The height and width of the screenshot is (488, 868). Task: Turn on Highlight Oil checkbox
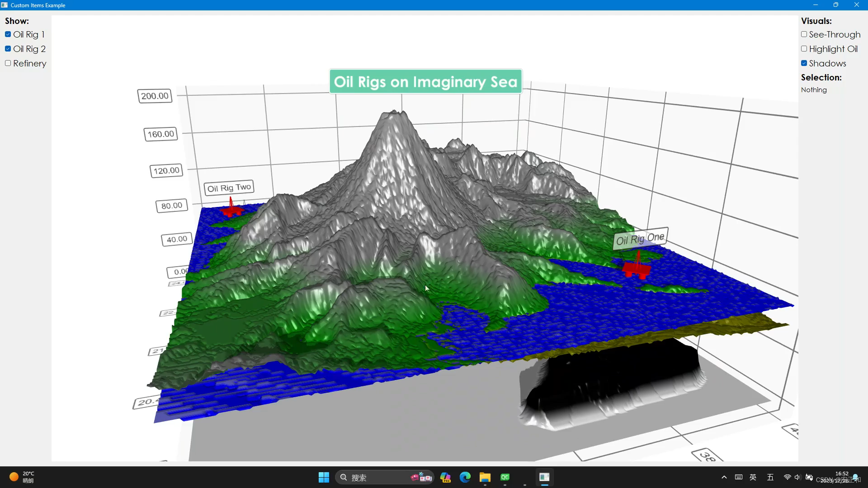(804, 49)
